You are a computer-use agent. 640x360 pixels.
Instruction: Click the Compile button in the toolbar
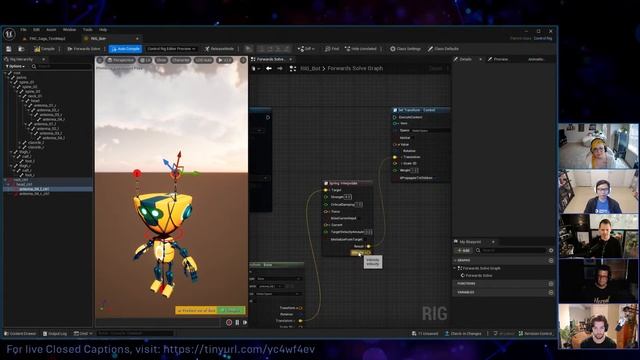(x=44, y=49)
